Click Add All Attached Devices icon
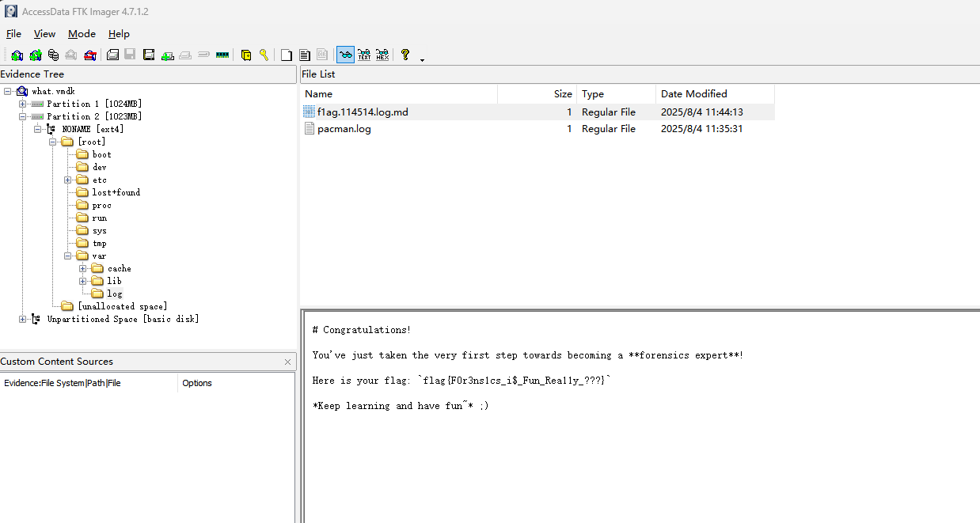Viewport: 980px width, 523px height. pos(36,55)
